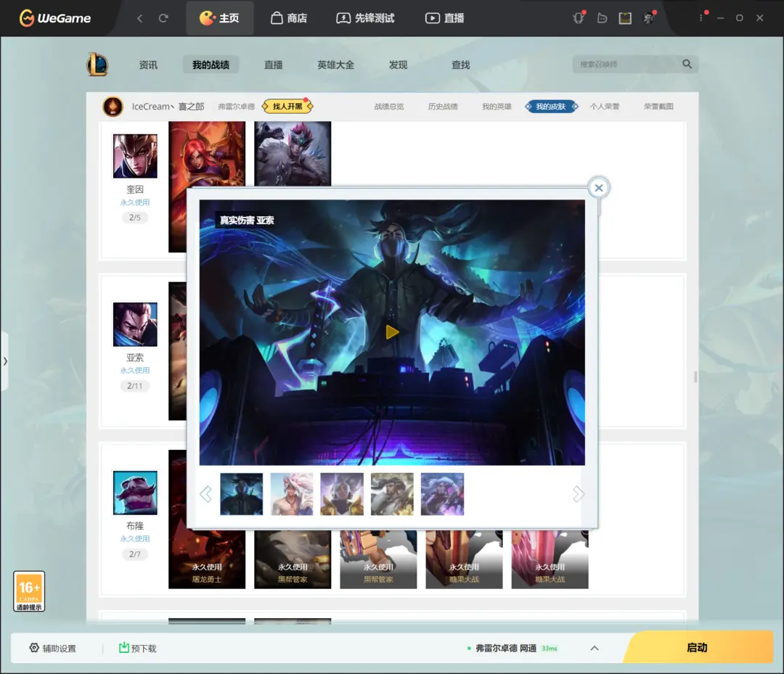Show next skins with the right chevron

(578, 494)
